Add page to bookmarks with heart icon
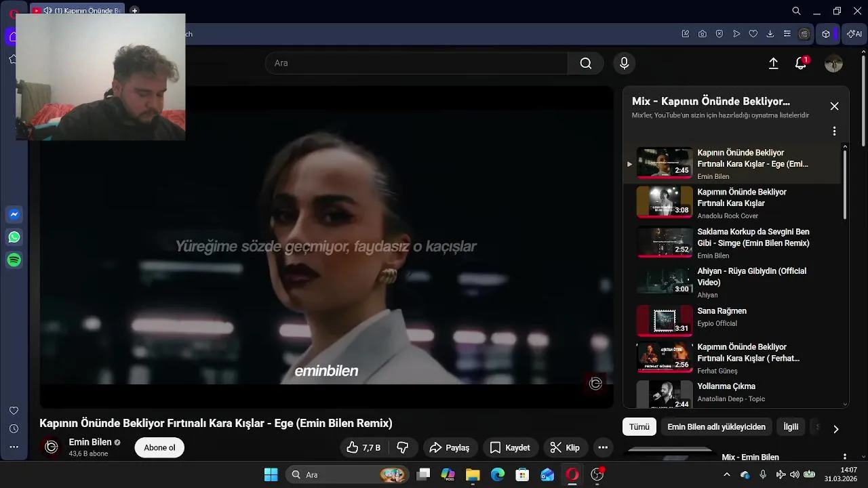Image resolution: width=868 pixels, height=488 pixels. click(x=753, y=34)
